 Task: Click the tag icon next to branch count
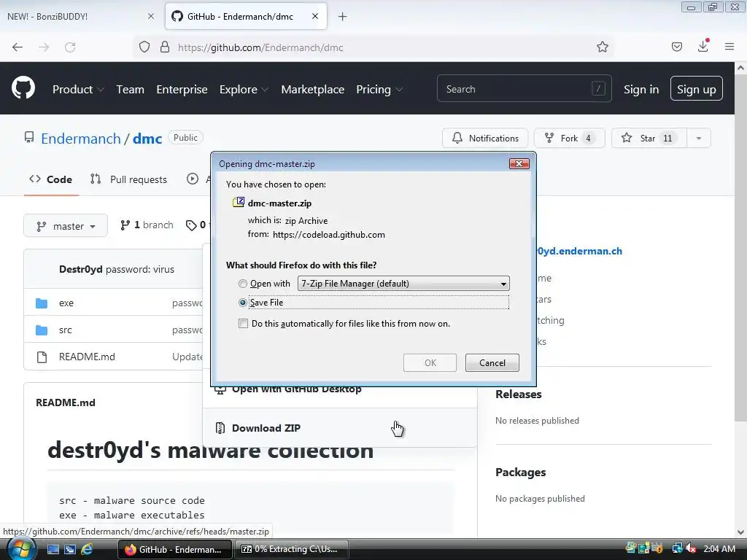191,225
